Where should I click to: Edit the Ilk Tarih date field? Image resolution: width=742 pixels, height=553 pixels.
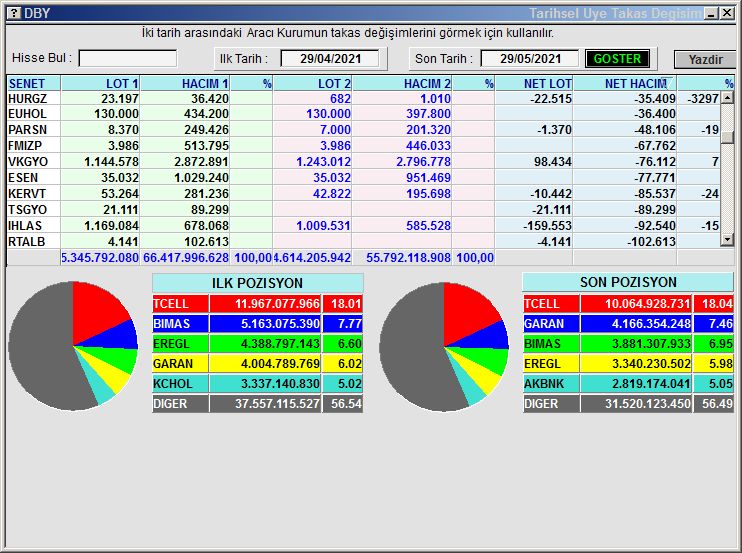[330, 59]
